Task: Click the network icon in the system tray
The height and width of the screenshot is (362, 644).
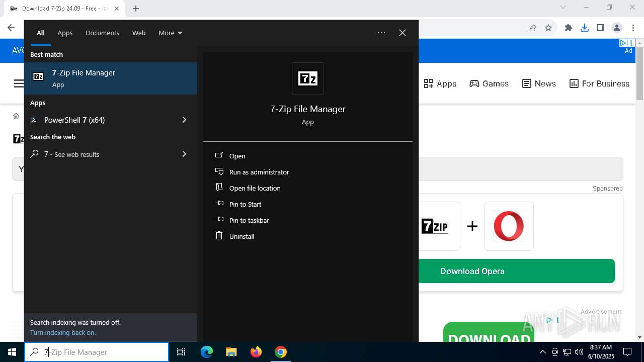Action: click(x=567, y=352)
